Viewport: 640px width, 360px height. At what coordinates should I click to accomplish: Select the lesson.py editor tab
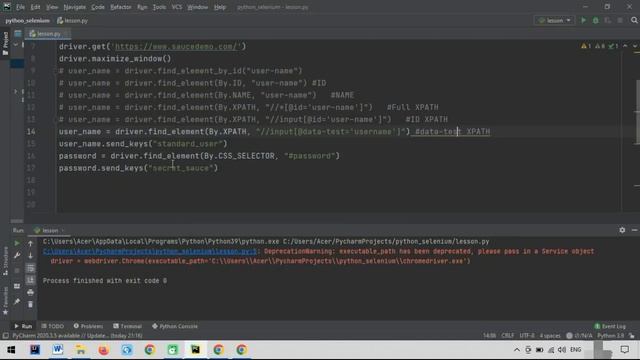tap(48, 34)
